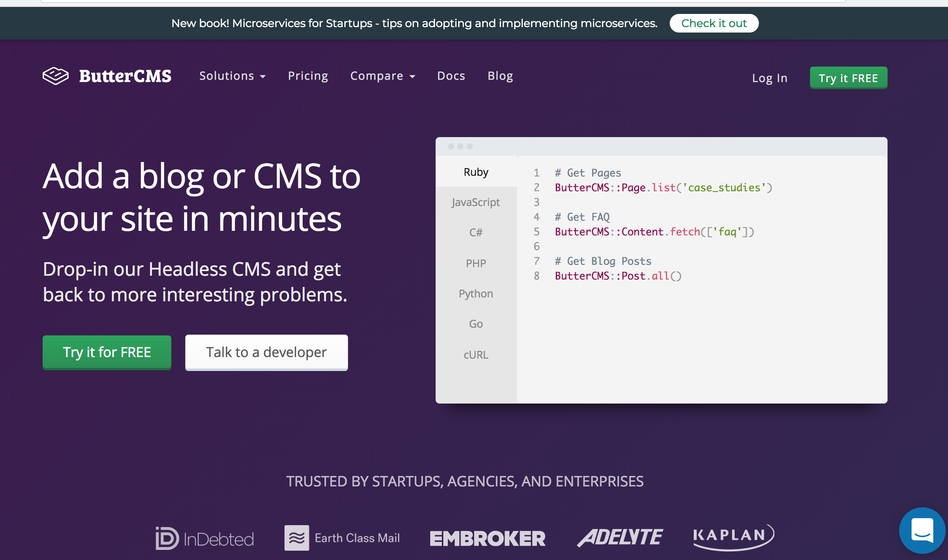Select the Ruby code tab
The height and width of the screenshot is (560, 948).
[x=476, y=172]
